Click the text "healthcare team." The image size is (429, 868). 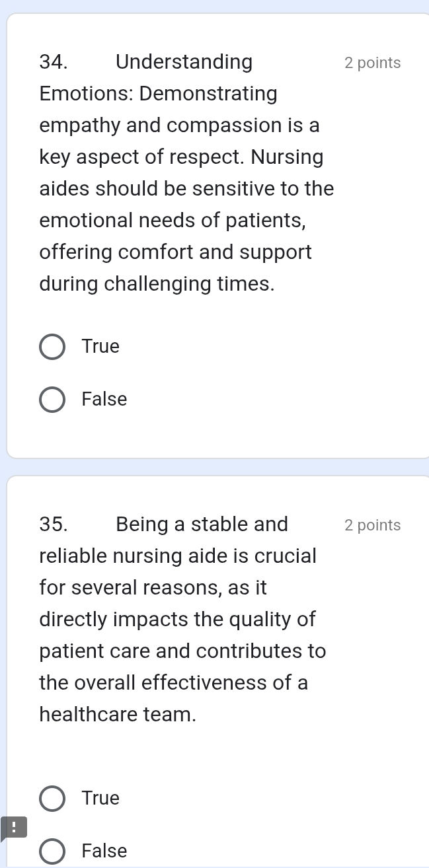coord(118,715)
